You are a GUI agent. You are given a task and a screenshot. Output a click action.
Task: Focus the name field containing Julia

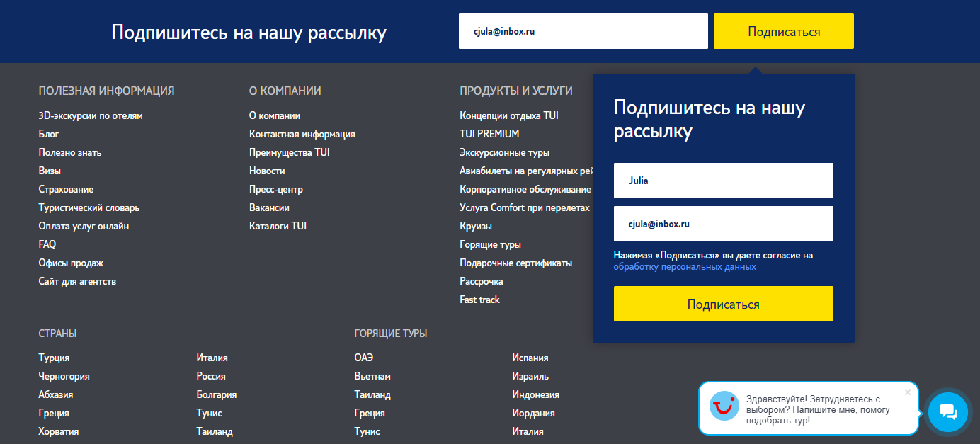(723, 181)
